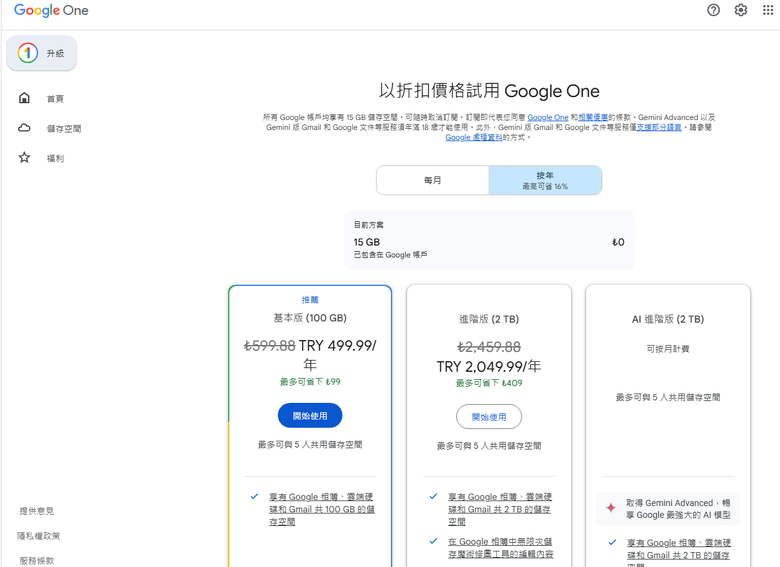Switch billing to the 每月 tab
The height and width of the screenshot is (567, 780).
click(433, 180)
